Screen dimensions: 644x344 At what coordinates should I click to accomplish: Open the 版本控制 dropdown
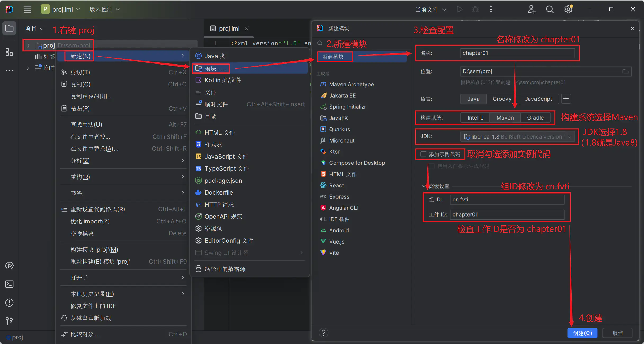pyautogui.click(x=105, y=9)
